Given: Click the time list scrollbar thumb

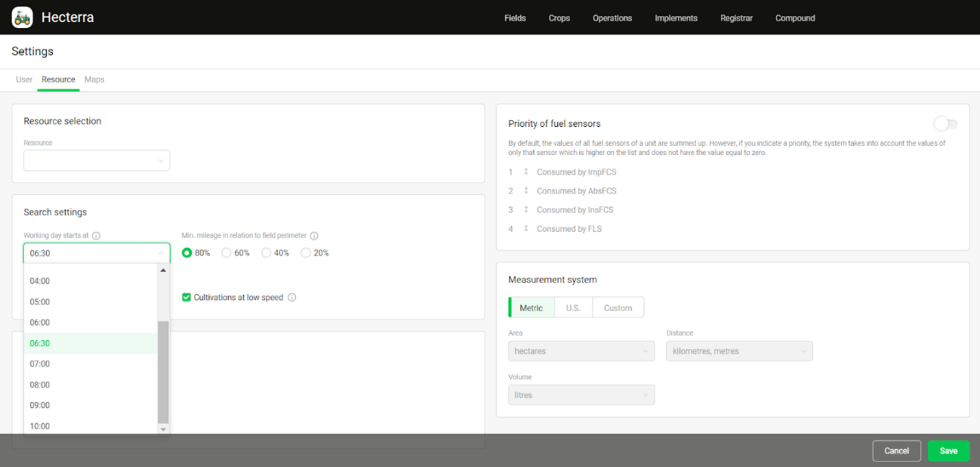Looking at the screenshot, I should (163, 372).
